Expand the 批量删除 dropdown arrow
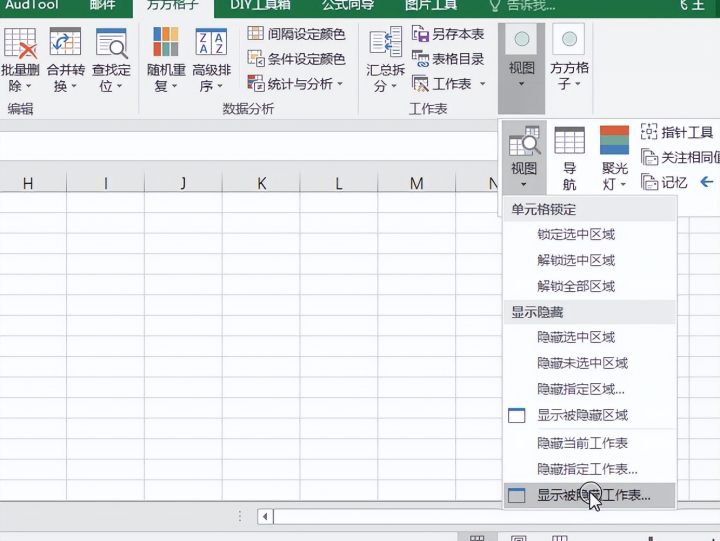This screenshot has height=541, width=720. (28, 86)
